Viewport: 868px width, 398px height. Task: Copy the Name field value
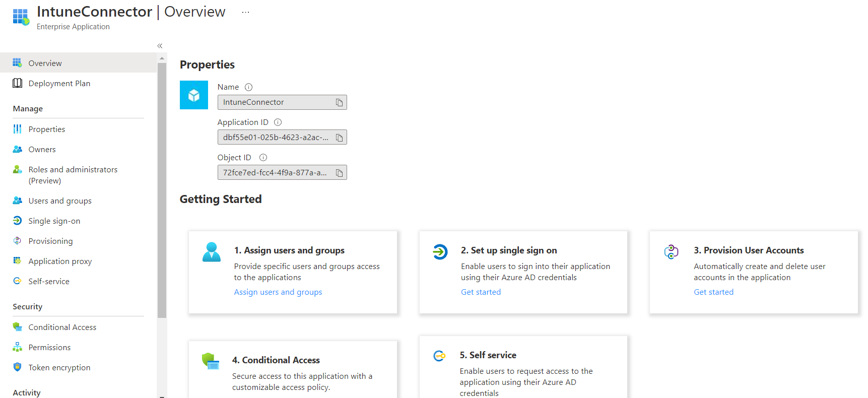[339, 102]
